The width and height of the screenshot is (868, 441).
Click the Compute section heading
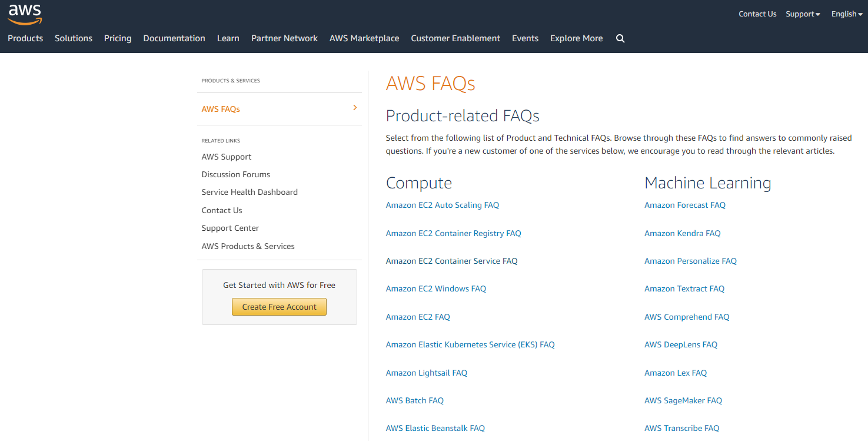point(419,183)
